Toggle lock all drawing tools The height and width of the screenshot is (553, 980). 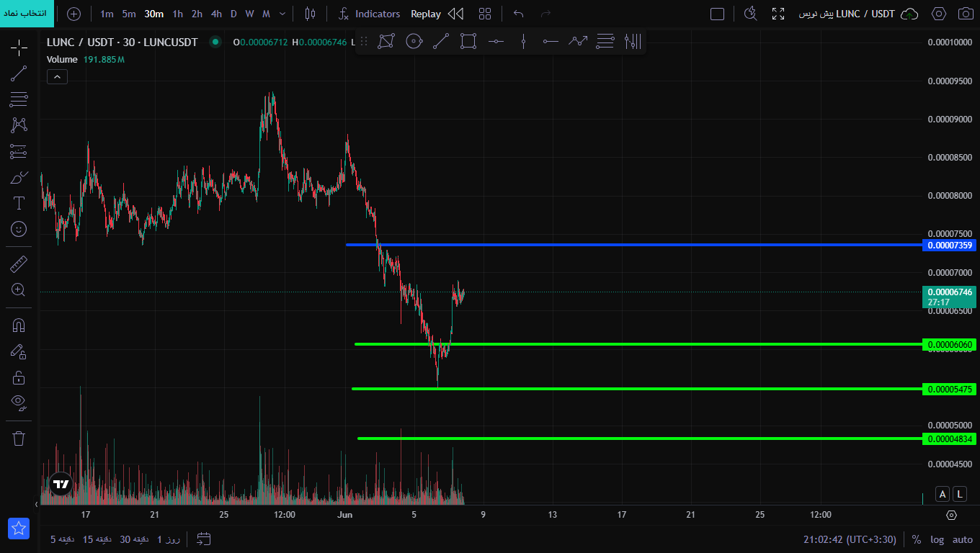point(19,377)
